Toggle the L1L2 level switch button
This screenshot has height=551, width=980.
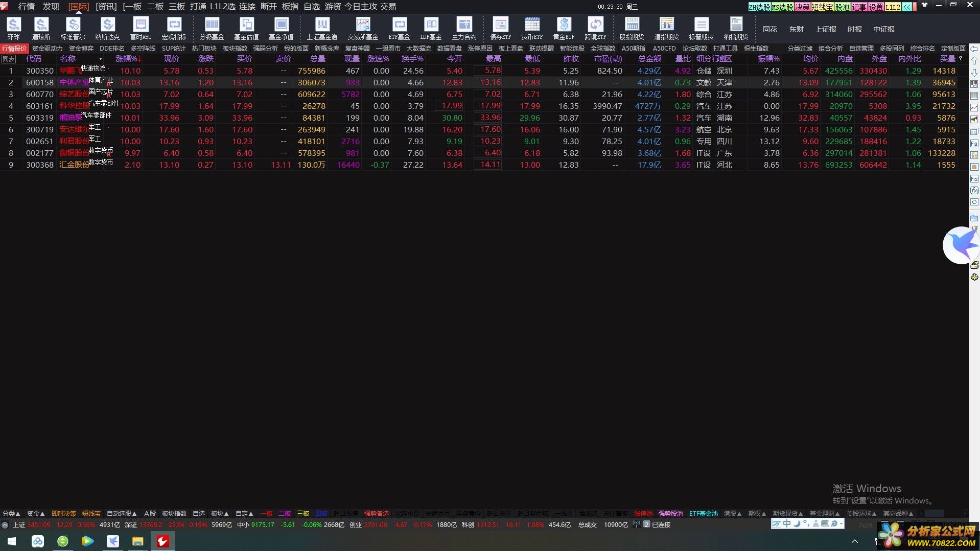[893, 7]
